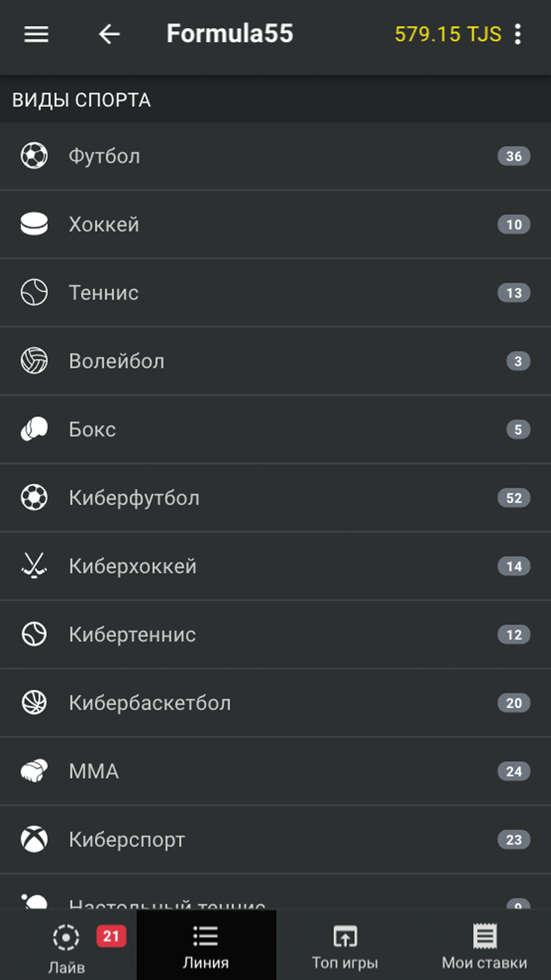Open the hamburger navigation menu
The height and width of the screenshot is (980, 551).
36,34
